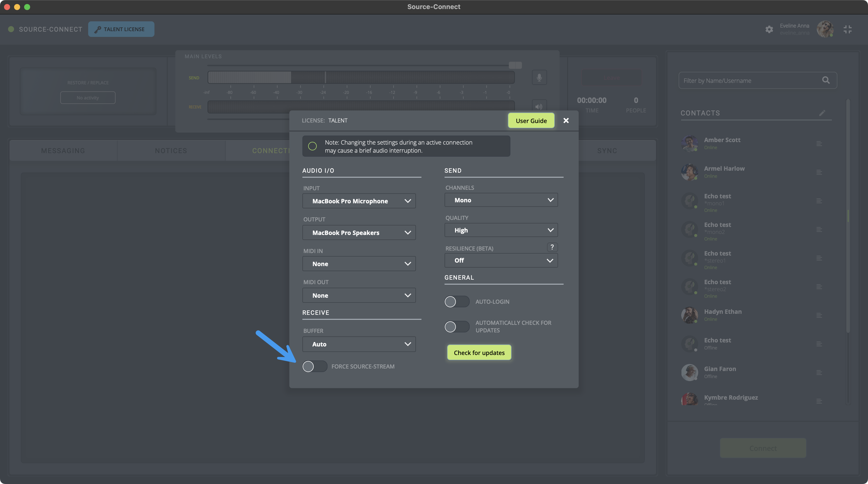Expand the Quality dropdown

501,230
